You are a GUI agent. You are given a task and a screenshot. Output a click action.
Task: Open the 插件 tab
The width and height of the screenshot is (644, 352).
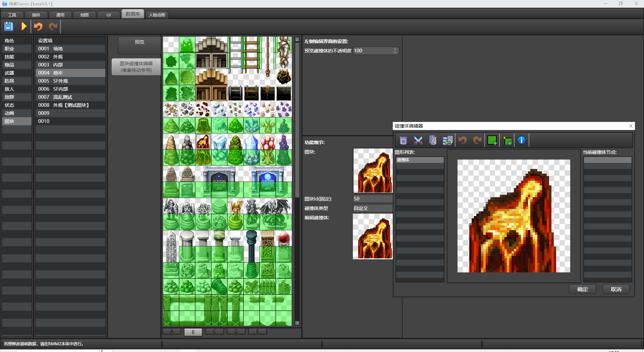36,15
